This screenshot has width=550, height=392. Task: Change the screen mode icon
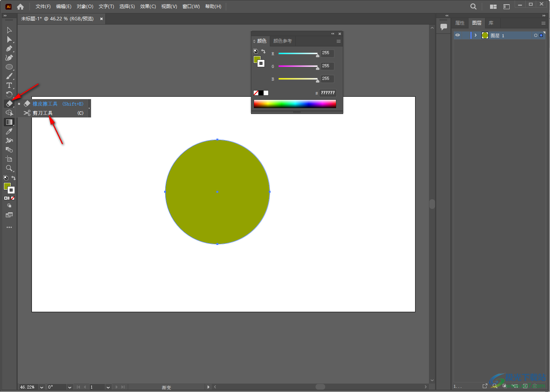tap(9, 215)
